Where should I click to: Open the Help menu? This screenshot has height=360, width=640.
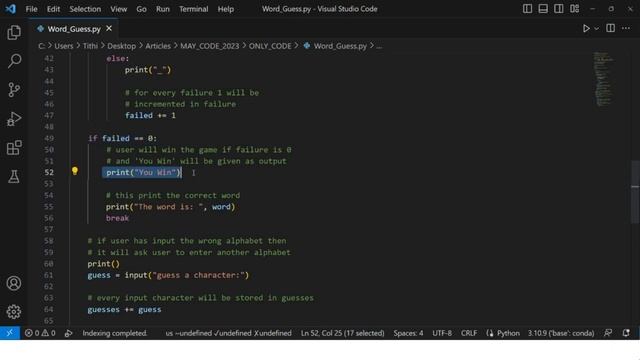225,9
